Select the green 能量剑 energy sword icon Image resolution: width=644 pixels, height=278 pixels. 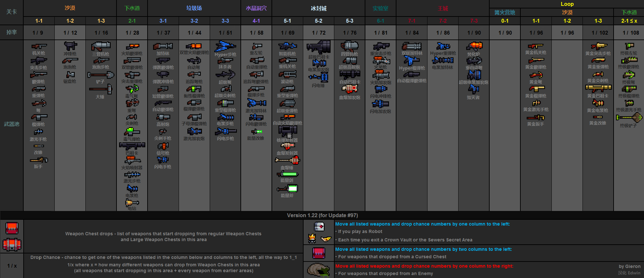(x=287, y=175)
